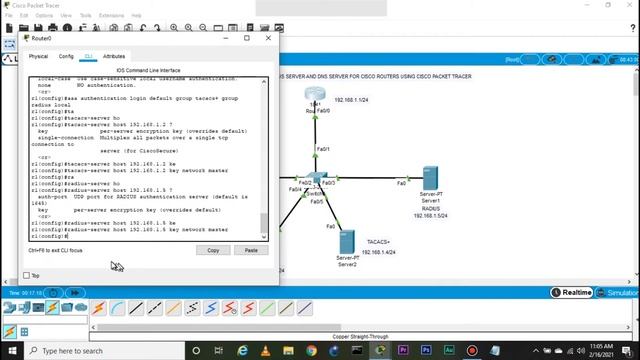Open the help question mark icon
The height and width of the screenshot is (360, 640).
point(633,28)
